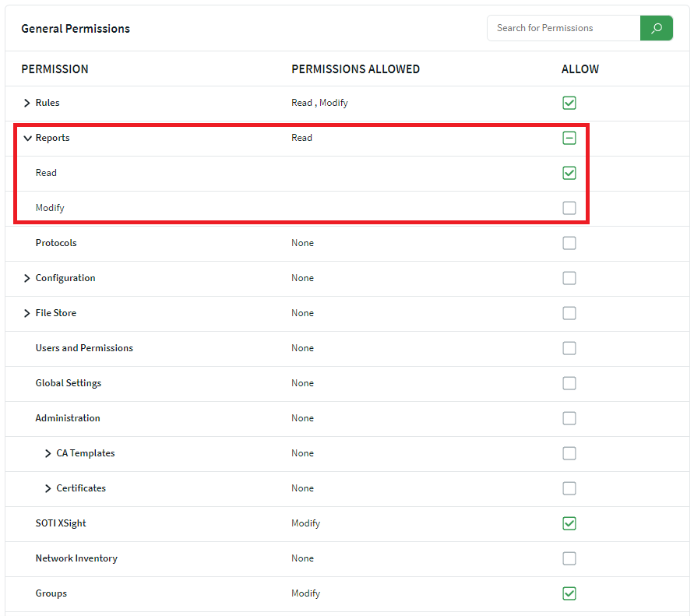Click the CA Templates label
Screen dimensions: 694x616
[86, 453]
